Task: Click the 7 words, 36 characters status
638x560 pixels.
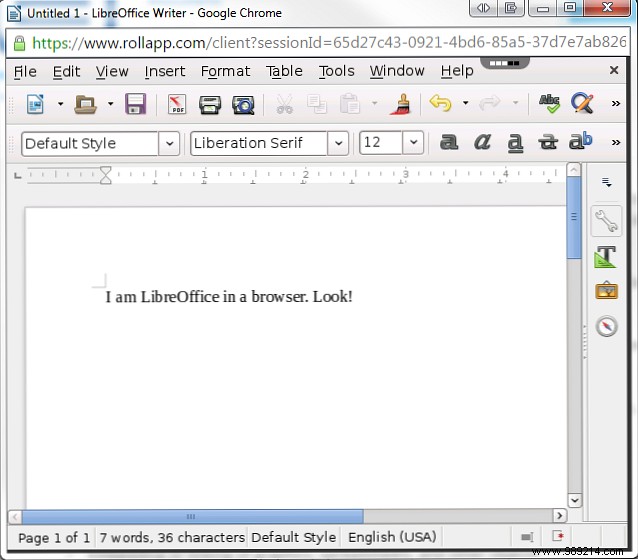Action: [x=172, y=538]
